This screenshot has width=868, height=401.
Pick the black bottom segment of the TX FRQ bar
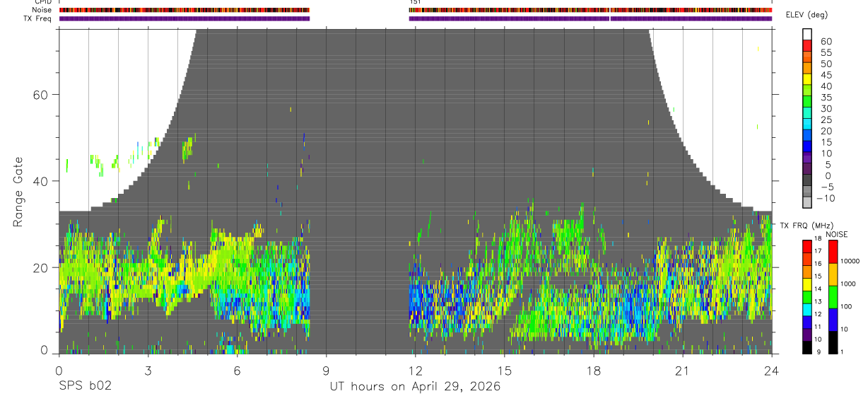(x=807, y=347)
